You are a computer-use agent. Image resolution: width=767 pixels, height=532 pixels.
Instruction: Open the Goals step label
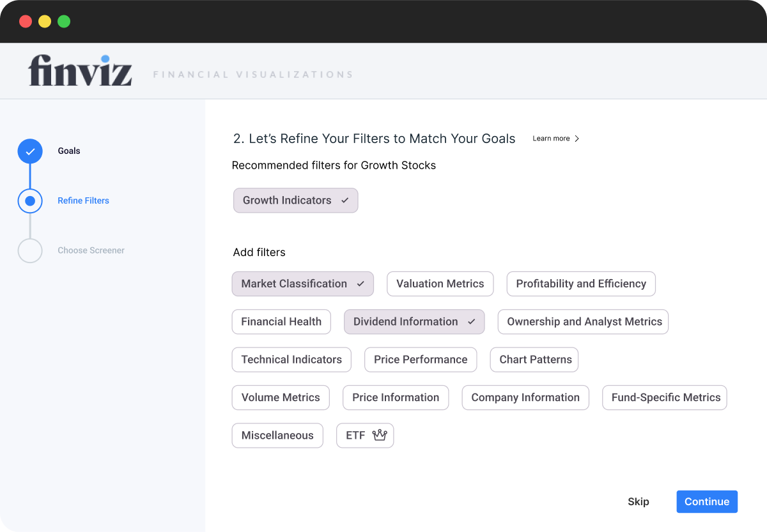click(x=69, y=151)
